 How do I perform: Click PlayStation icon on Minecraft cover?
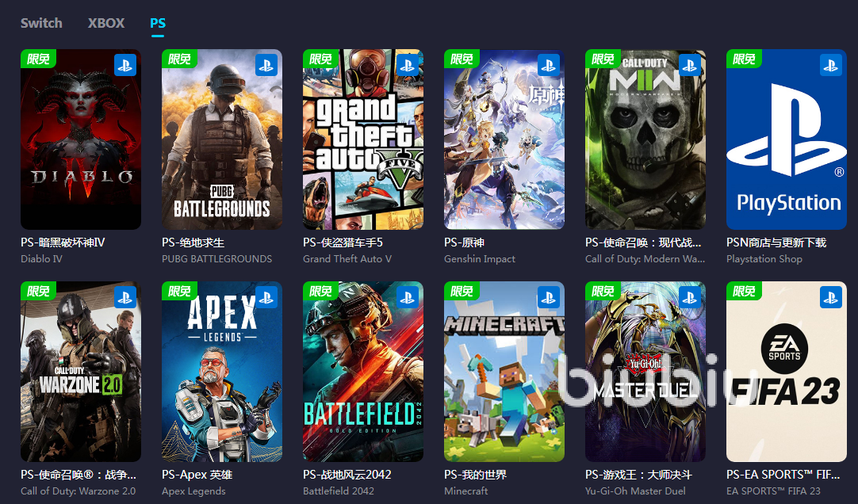tap(549, 297)
